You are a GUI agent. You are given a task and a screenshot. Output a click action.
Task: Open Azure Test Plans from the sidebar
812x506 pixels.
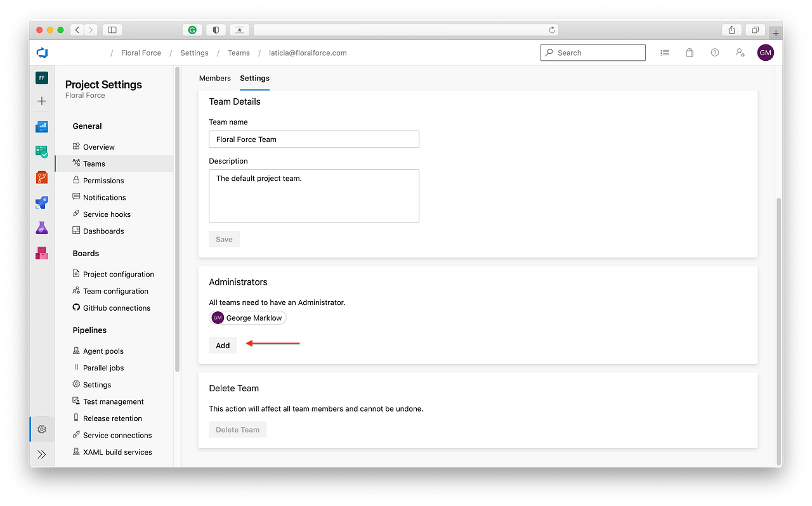pos(41,228)
